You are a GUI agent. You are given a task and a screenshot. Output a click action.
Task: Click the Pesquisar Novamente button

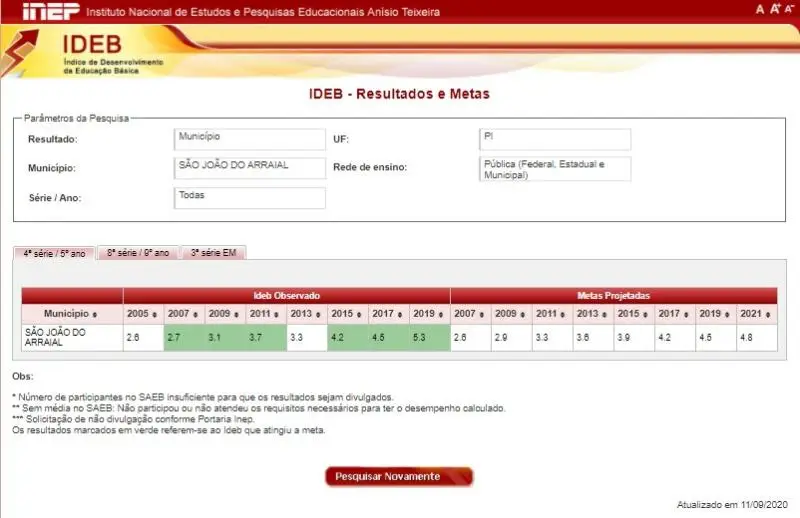click(399, 477)
